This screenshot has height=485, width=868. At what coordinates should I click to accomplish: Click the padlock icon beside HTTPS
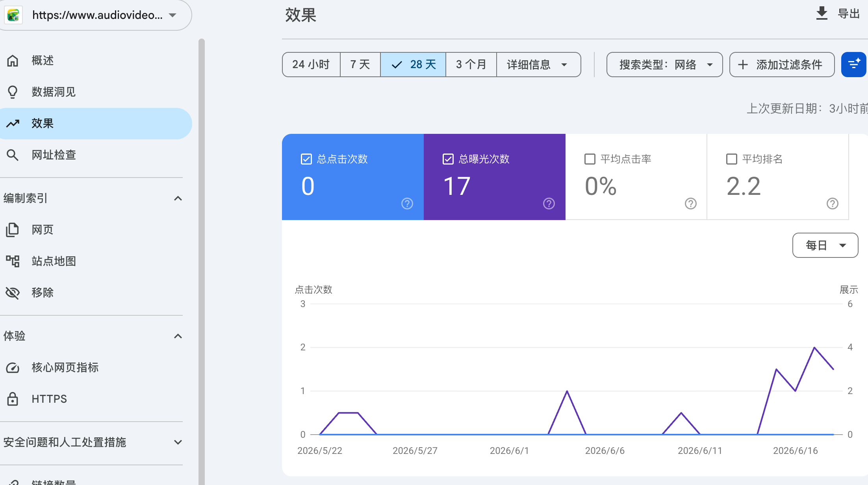[13, 399]
